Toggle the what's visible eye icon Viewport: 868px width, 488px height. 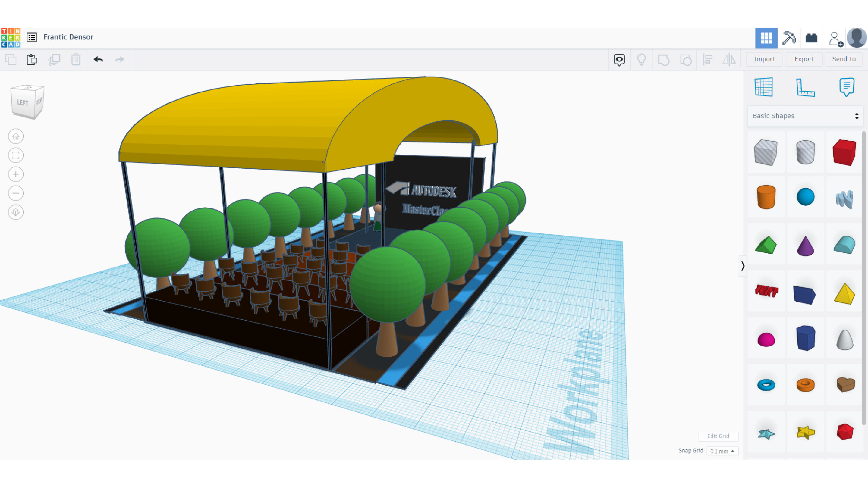(619, 60)
